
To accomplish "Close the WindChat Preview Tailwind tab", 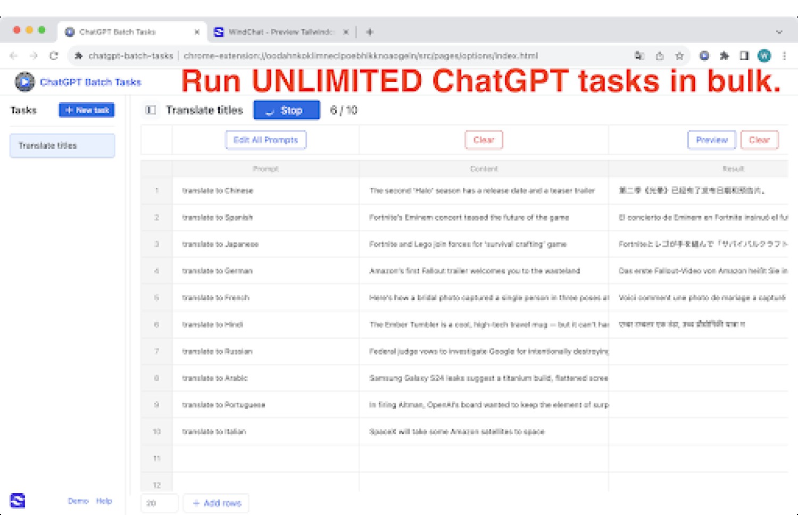I will coord(346,32).
